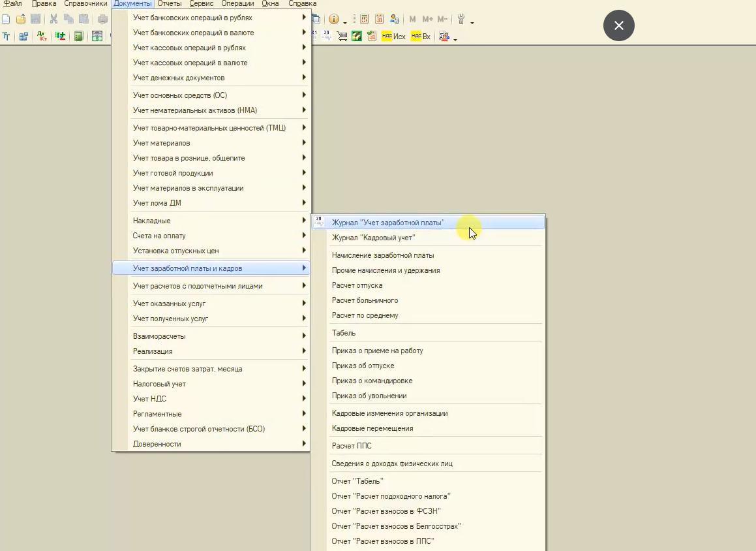Choose Приказ о приеме на работу

coord(428,351)
